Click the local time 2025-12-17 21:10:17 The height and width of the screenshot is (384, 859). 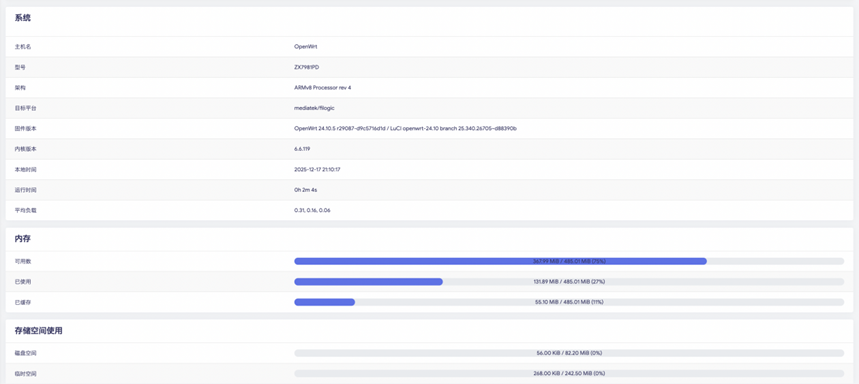[317, 170]
